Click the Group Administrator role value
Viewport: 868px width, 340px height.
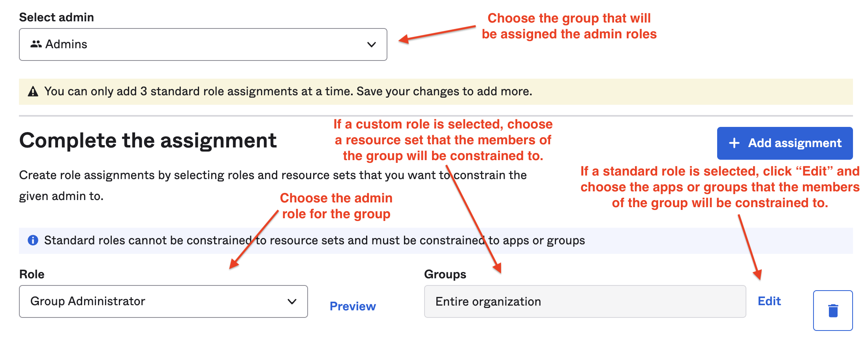pos(88,302)
